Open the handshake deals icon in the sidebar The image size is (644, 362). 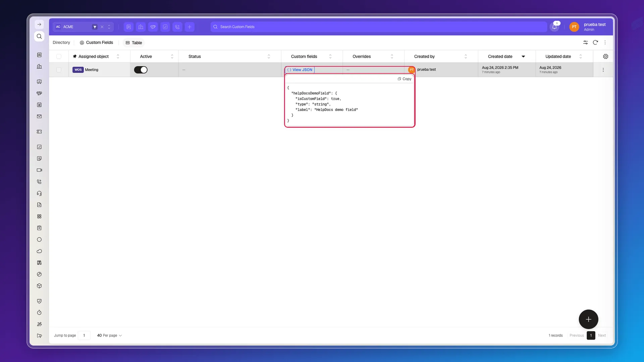(39, 93)
